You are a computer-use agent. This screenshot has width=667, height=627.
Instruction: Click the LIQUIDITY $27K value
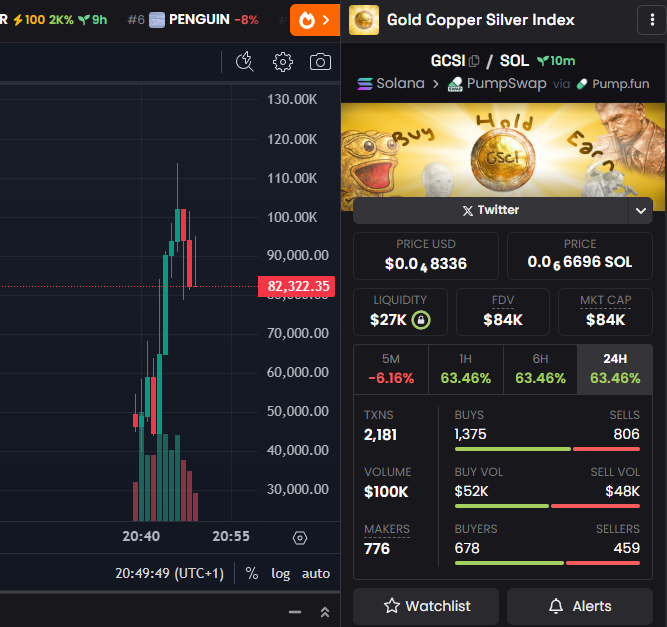(388, 319)
